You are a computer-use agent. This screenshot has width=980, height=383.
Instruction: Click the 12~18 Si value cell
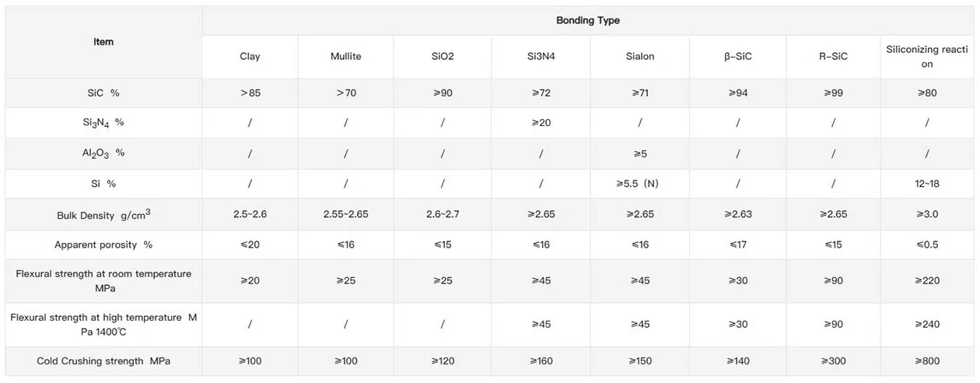point(927,184)
